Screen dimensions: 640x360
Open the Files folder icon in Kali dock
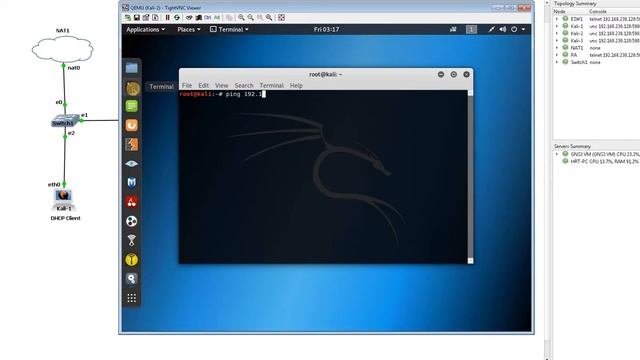(x=131, y=68)
